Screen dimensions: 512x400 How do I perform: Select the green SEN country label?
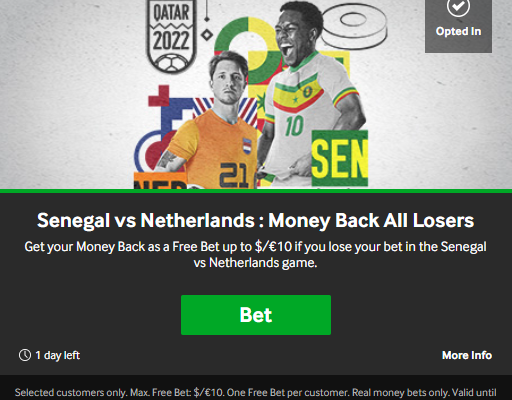tap(340, 158)
